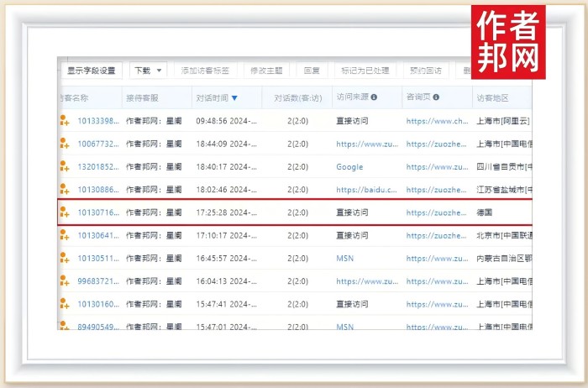Click the 回复 toolbar button

[311, 71]
